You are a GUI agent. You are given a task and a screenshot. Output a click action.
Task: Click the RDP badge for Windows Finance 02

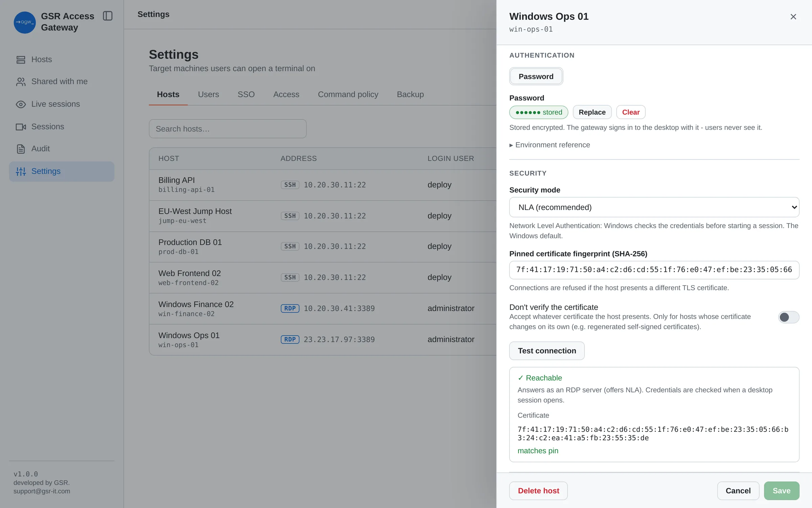point(290,309)
